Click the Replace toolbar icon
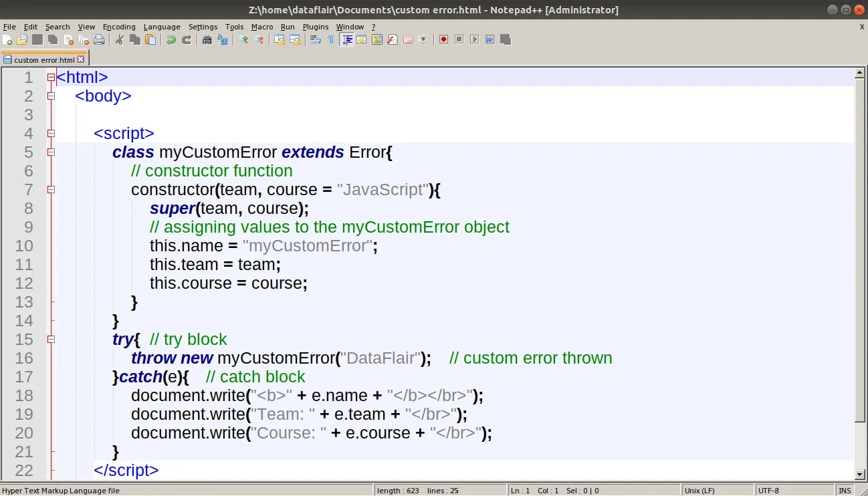Image resolution: width=868 pixels, height=496 pixels. [x=223, y=39]
